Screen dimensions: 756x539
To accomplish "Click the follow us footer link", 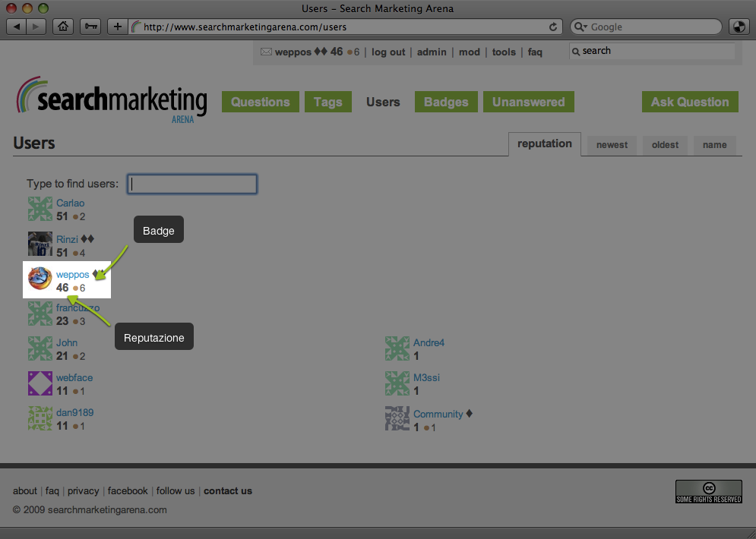I will 176,491.
